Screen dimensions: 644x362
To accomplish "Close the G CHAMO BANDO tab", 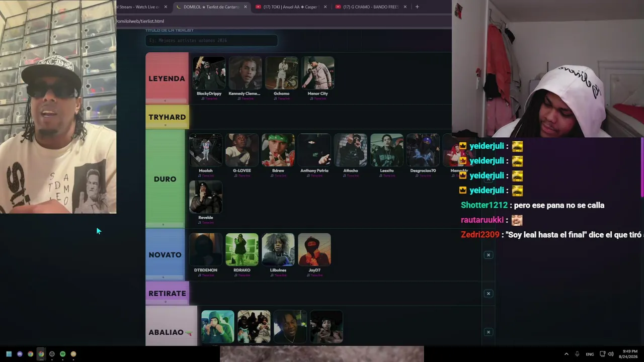I will coord(405,7).
